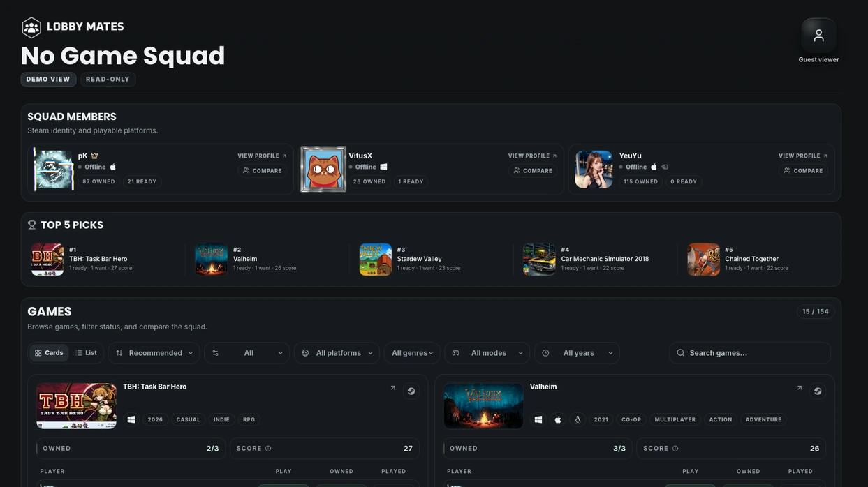Click the Apple platform icon beside YeuYu's Offline status
The width and height of the screenshot is (868, 487).
tap(654, 167)
